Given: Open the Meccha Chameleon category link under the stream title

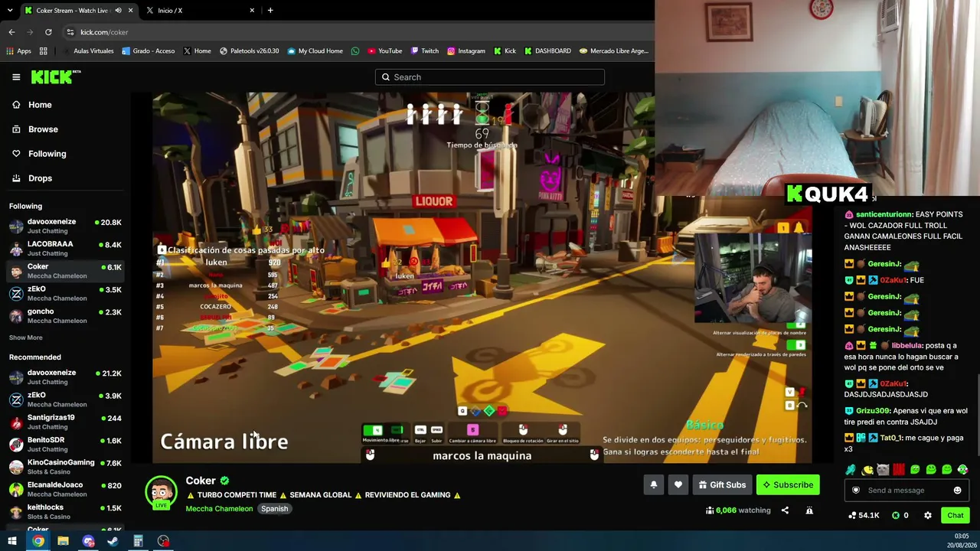Looking at the screenshot, I should 219,509.
